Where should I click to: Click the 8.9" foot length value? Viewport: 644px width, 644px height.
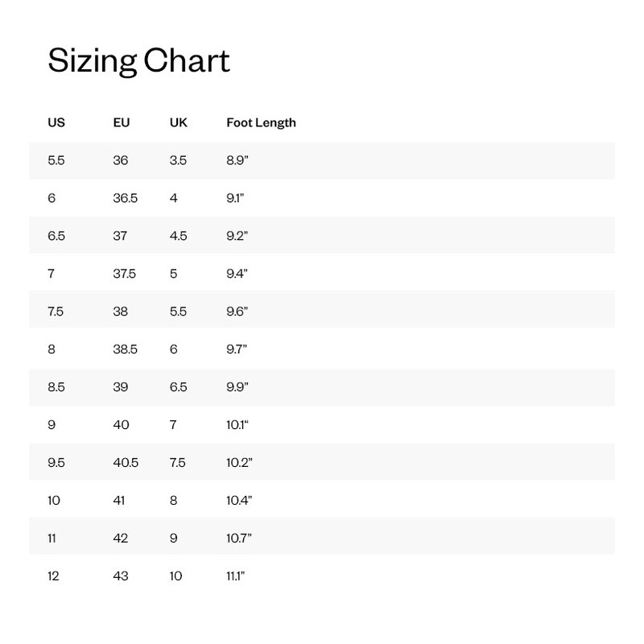tap(237, 160)
